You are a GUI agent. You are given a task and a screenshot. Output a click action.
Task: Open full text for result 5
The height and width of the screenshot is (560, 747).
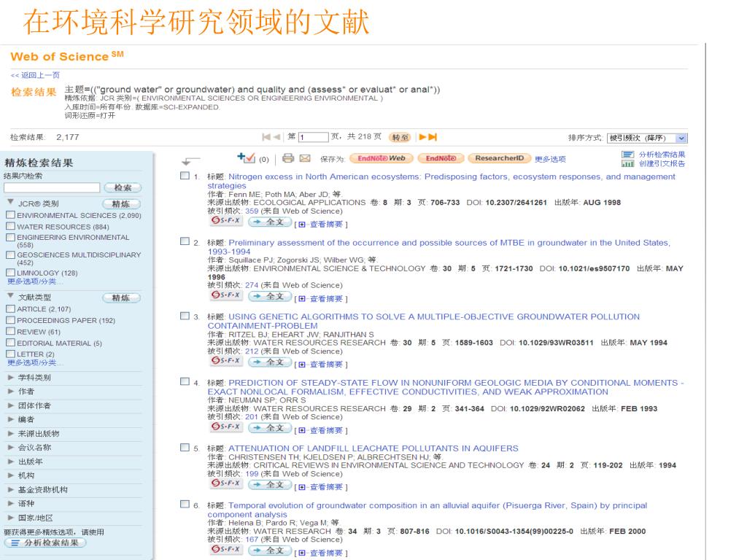(271, 484)
